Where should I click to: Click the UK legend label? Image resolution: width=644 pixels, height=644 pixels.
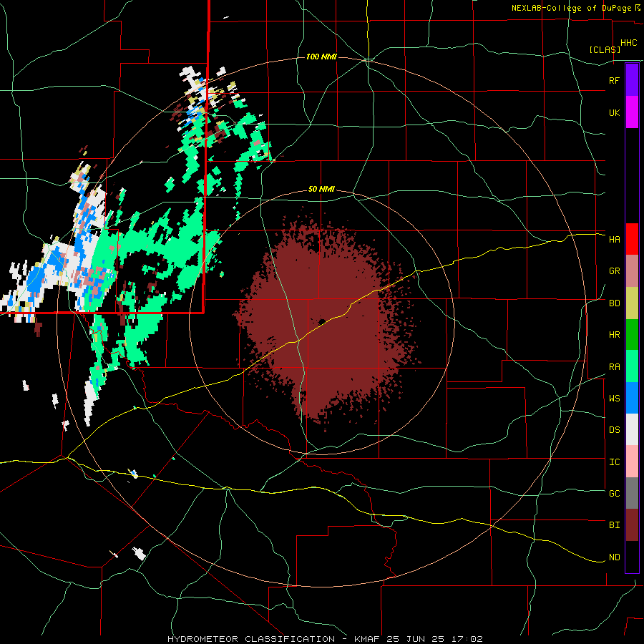pyautogui.click(x=614, y=113)
